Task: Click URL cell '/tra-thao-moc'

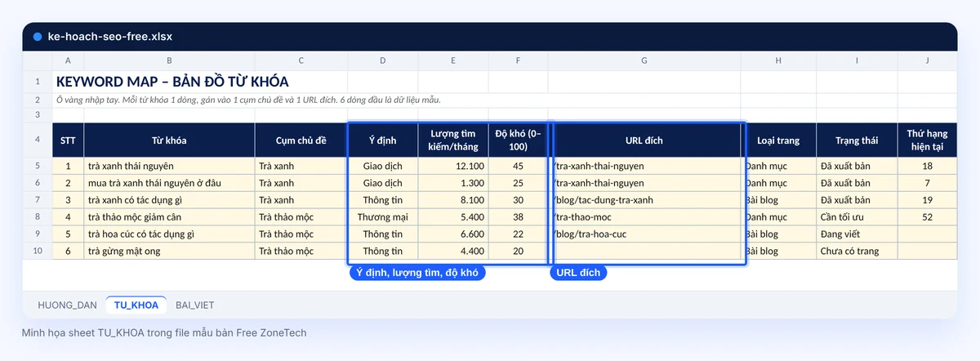Action: pos(644,217)
